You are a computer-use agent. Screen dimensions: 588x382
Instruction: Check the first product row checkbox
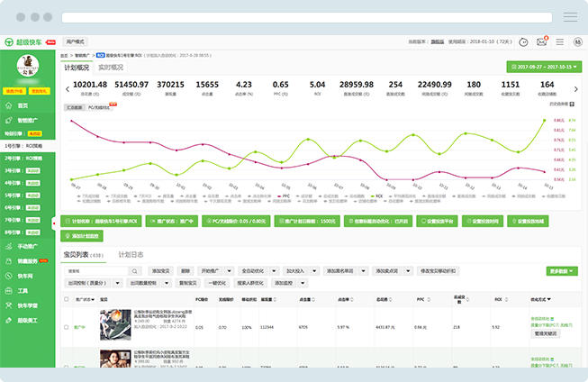66,327
